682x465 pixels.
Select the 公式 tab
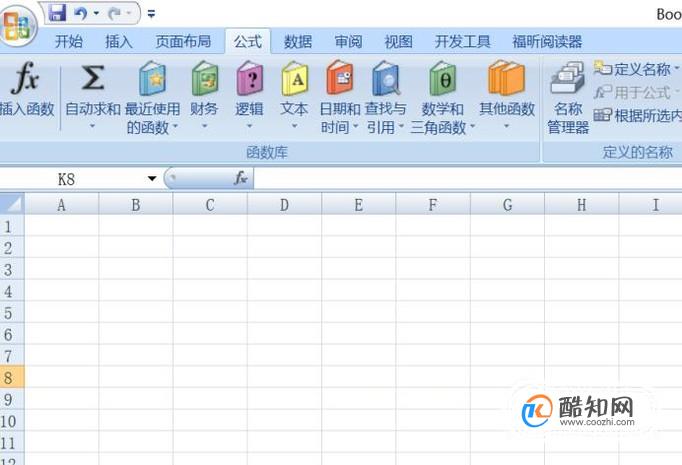pos(248,42)
